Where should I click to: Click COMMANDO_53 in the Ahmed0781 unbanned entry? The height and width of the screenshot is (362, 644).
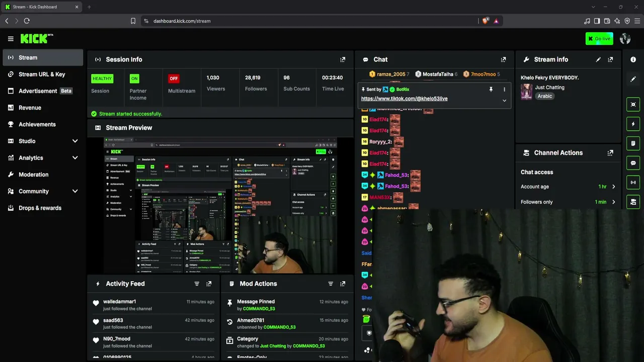[x=279, y=327]
